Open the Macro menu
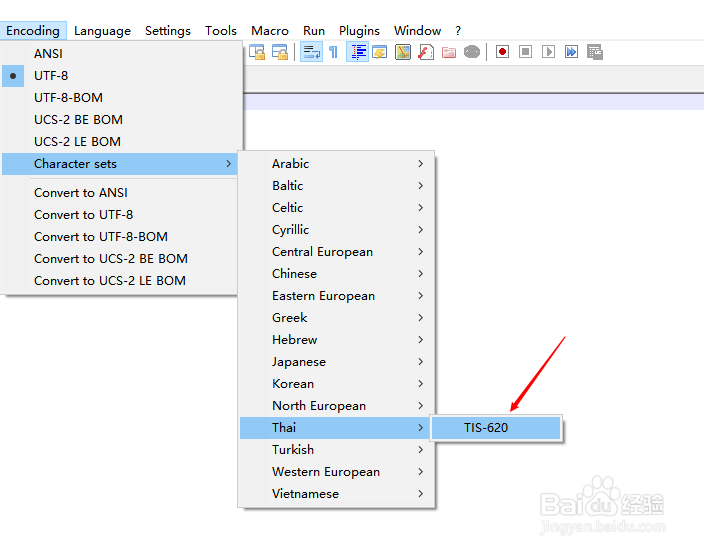The image size is (704, 551). [269, 31]
